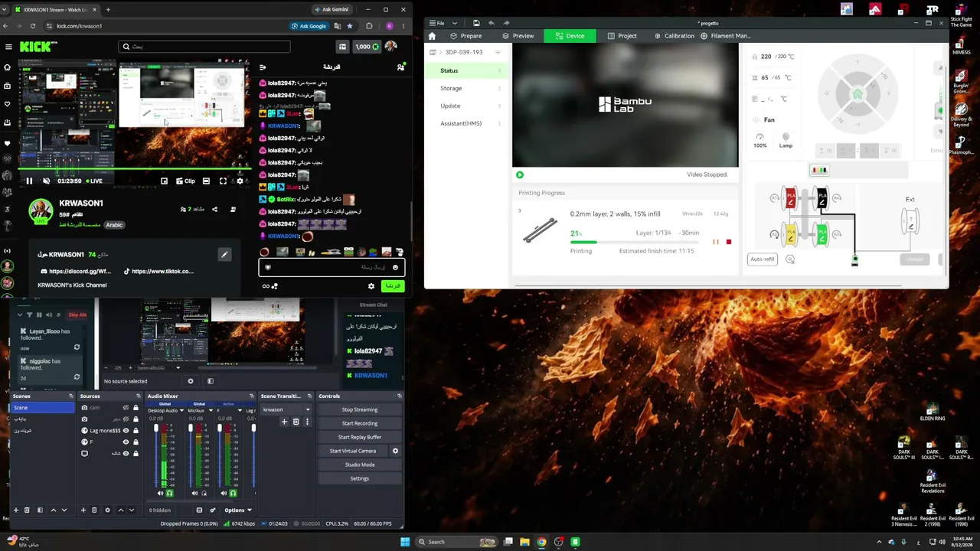Enter fullscreen on the Kick player
This screenshot has width=980, height=551.
click(x=223, y=181)
